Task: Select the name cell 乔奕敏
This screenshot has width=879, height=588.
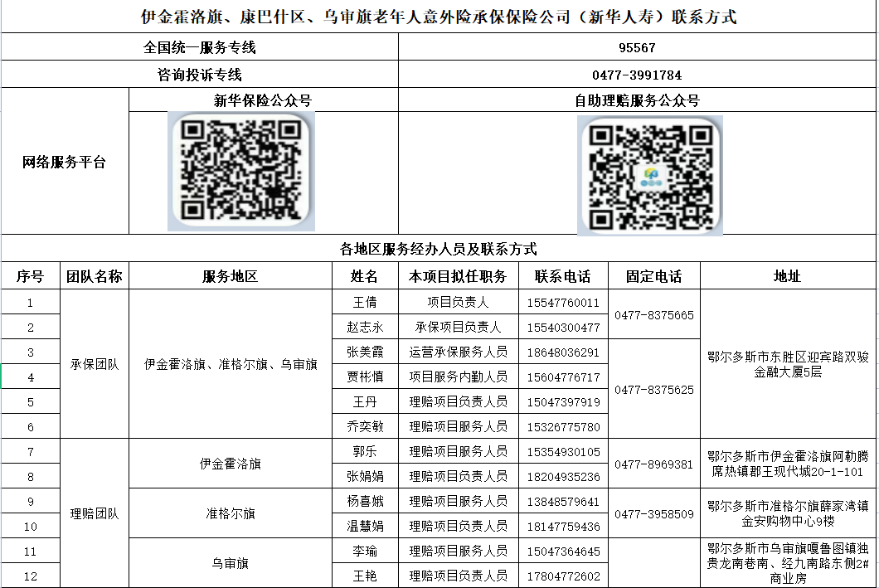Action: [365, 426]
